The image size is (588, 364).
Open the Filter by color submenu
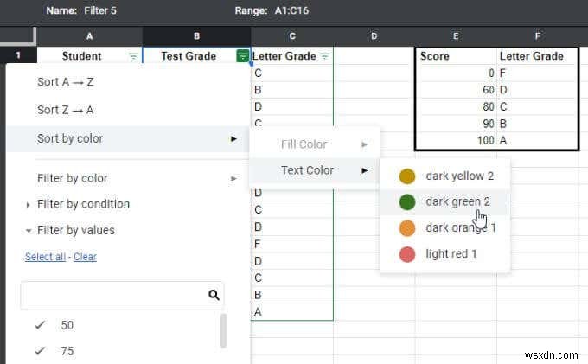(x=127, y=178)
